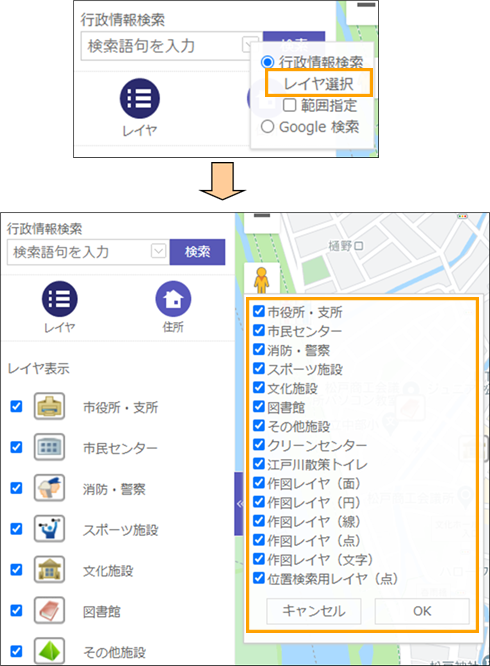Open the search options dropdown arrow in the lower panel
The height and width of the screenshot is (666, 490).
pos(158,251)
